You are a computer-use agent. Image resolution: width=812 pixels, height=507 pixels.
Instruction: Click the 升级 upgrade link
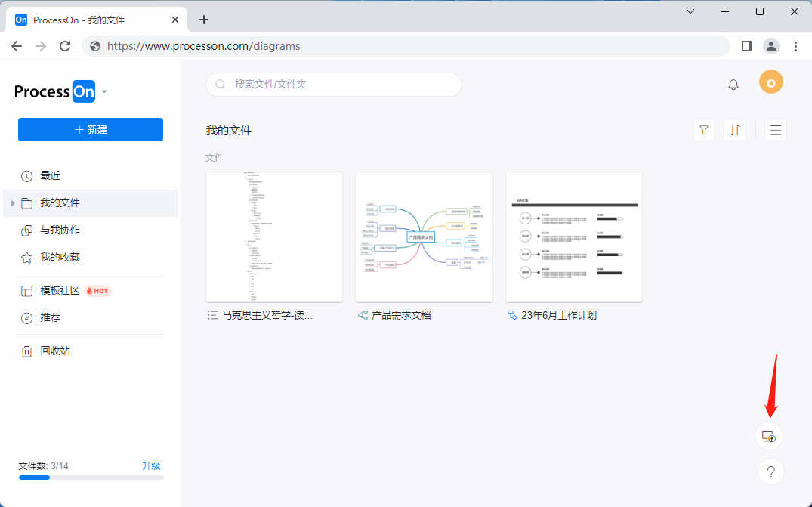point(151,465)
